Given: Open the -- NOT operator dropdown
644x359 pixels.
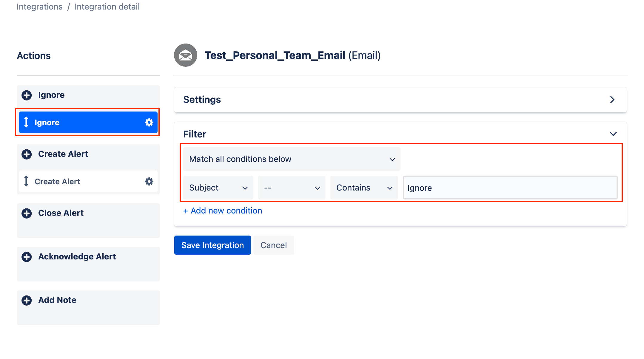Looking at the screenshot, I should point(292,188).
